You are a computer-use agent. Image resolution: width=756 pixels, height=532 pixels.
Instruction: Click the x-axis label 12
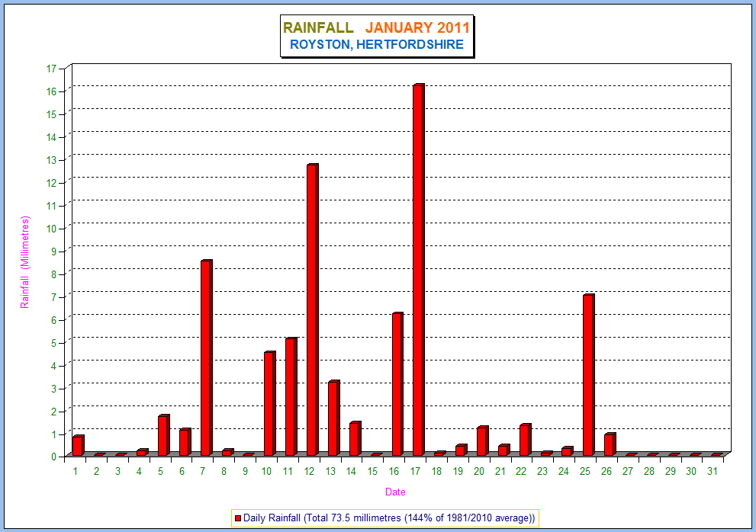point(309,471)
